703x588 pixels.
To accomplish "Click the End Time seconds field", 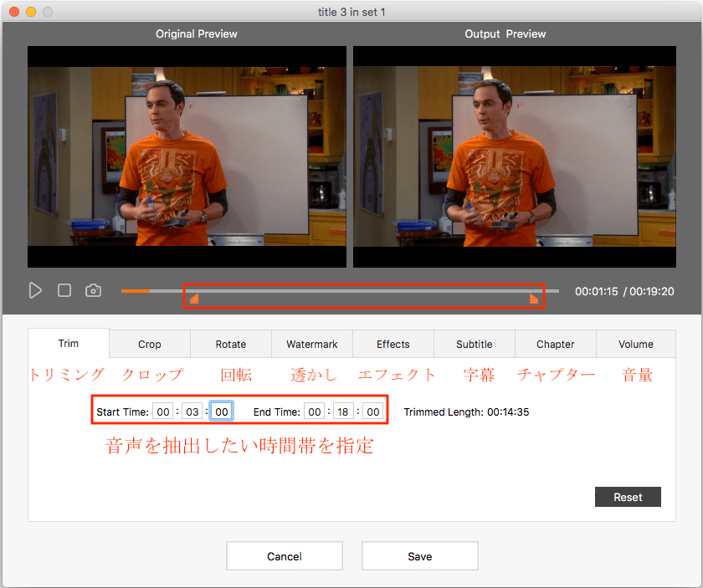I will 372,412.
